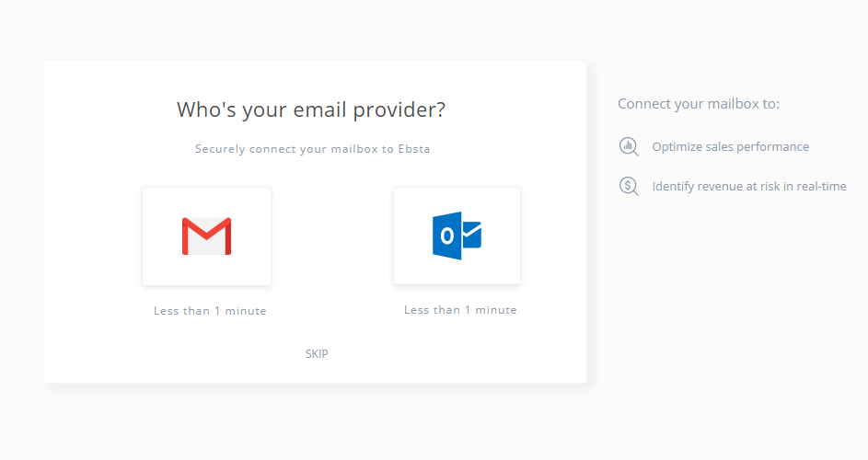
Task: Select the Gmail provider card
Action: 206,236
